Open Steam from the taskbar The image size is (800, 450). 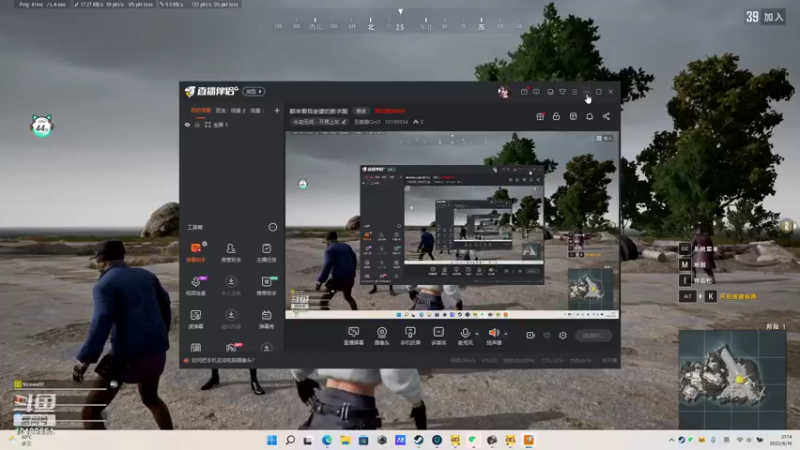pyautogui.click(x=418, y=440)
